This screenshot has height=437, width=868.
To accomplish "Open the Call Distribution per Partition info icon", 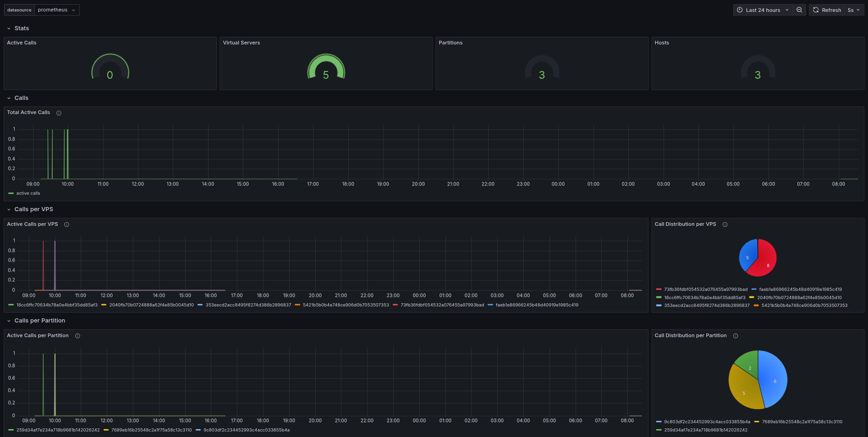I will [x=736, y=336].
